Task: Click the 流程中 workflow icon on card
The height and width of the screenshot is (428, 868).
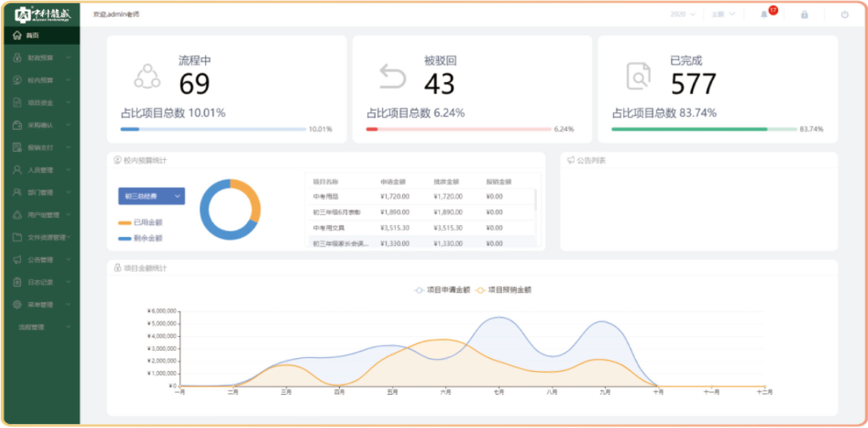Action: pyautogui.click(x=147, y=76)
